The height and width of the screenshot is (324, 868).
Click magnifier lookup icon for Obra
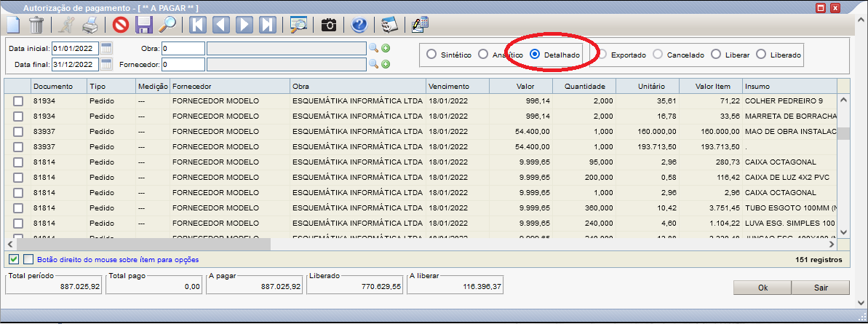pyautogui.click(x=374, y=48)
